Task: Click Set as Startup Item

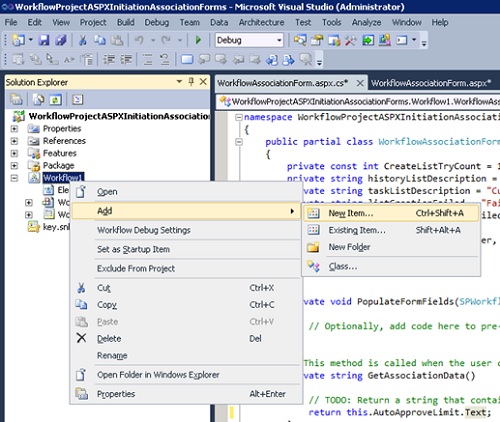Action: pos(186,249)
